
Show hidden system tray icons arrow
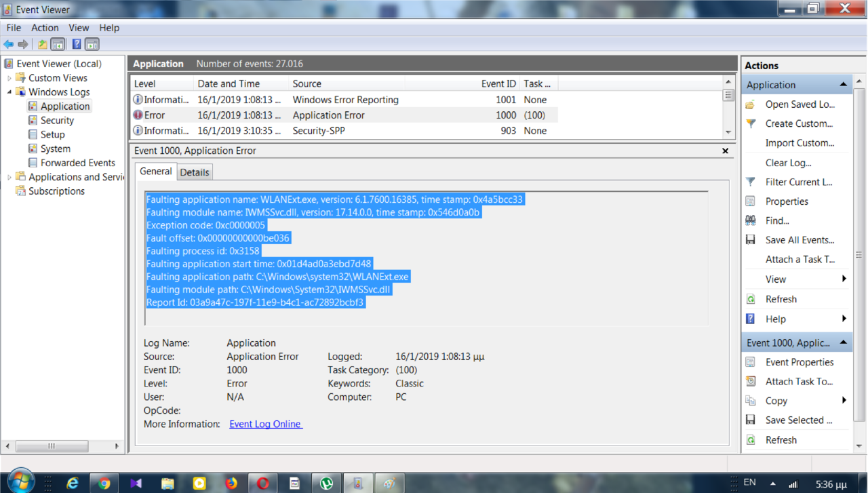773,484
